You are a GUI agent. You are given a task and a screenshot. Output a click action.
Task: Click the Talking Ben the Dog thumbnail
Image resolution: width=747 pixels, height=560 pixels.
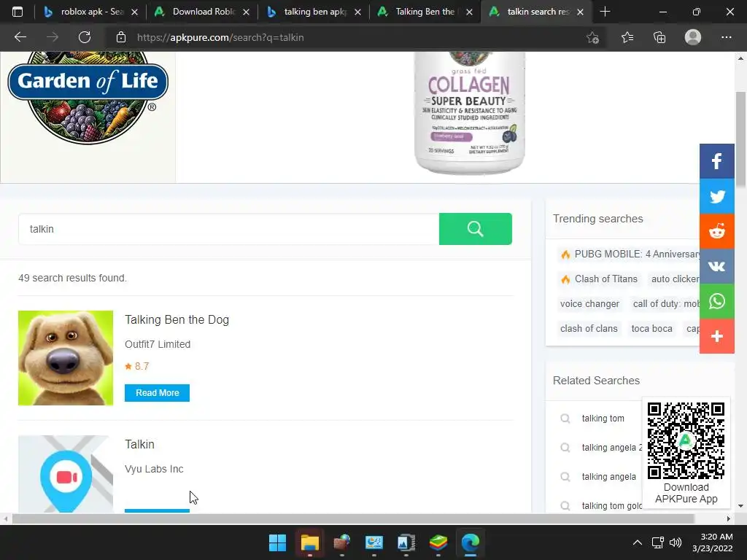click(66, 358)
